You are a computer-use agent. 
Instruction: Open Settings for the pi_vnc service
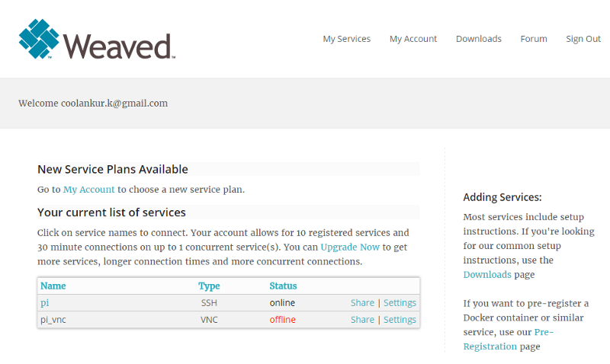(x=400, y=319)
